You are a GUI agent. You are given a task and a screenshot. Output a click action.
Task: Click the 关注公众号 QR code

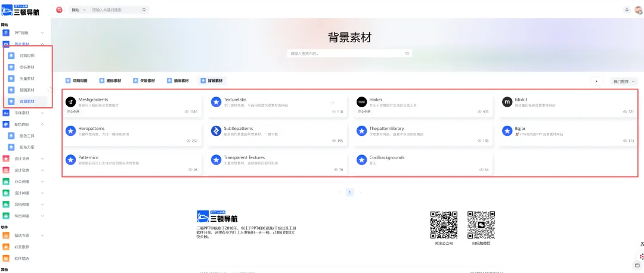pyautogui.click(x=444, y=225)
